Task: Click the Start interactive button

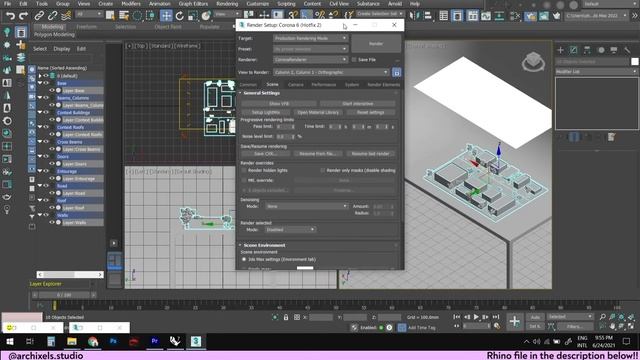Action: (x=357, y=104)
